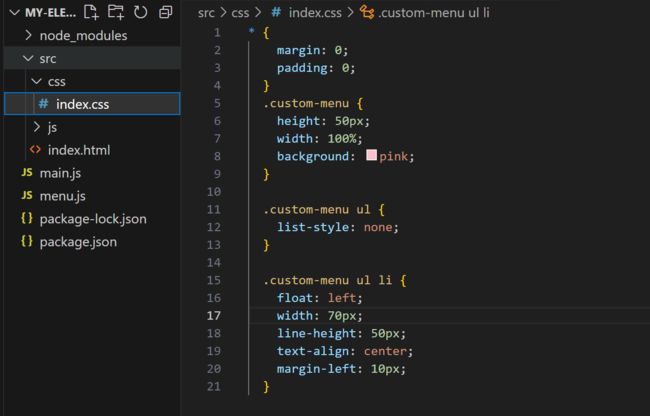The image size is (650, 416).
Task: Click the braces icon beside package-lock.json
Action: (x=27, y=218)
